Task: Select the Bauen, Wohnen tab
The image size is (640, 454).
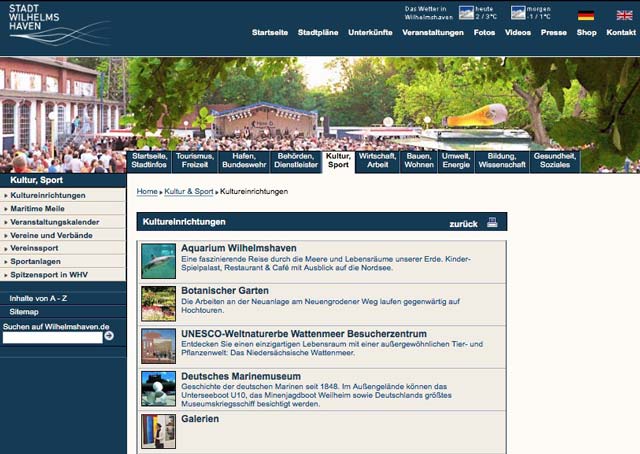Action: point(419,161)
